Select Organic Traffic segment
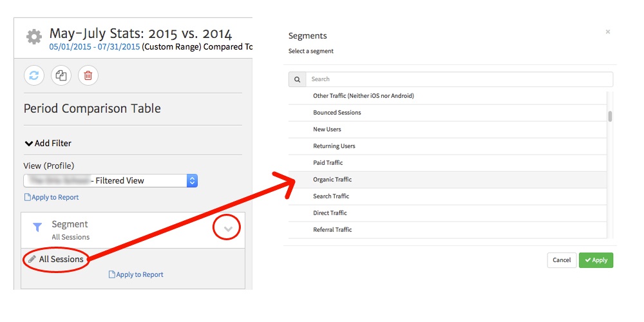 point(332,180)
